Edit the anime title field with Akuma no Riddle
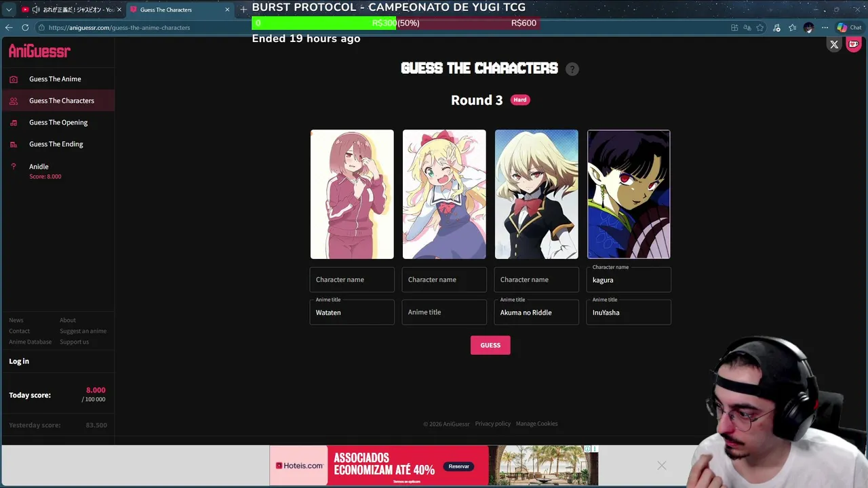 (x=536, y=312)
